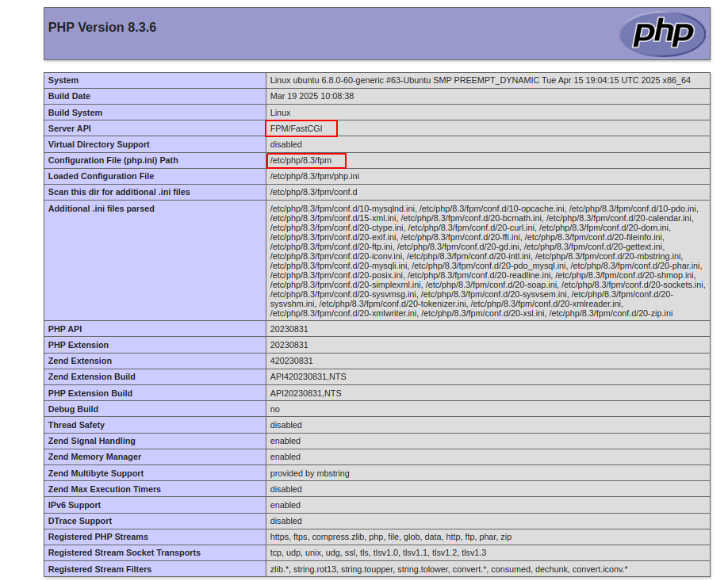Click the highlighted /etc/php/8.3/fpm path value
The image size is (728, 581).
pos(305,160)
